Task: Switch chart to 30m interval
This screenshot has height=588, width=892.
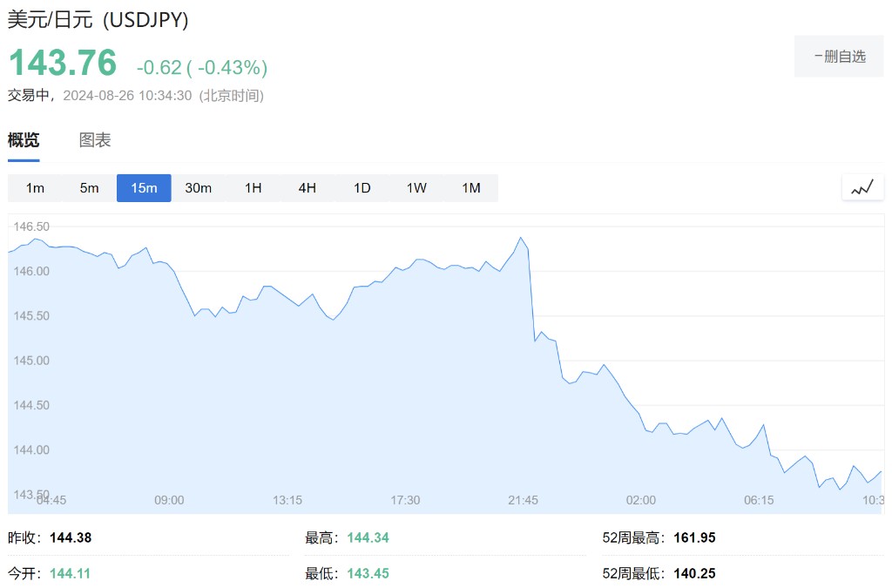Action: [x=199, y=188]
